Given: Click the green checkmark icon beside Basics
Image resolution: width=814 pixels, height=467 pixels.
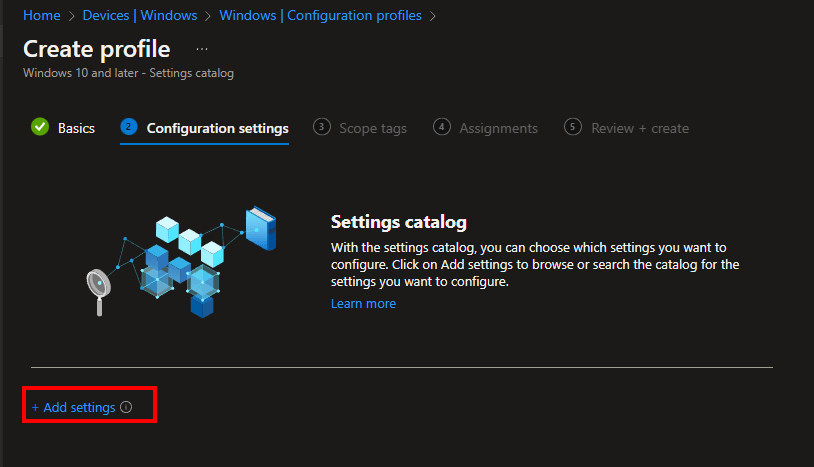Looking at the screenshot, I should click(40, 127).
